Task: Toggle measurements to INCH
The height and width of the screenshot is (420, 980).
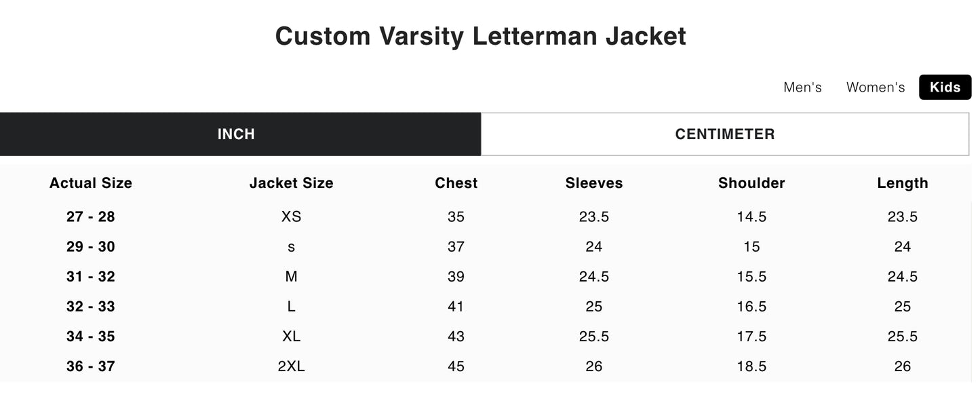Action: [x=235, y=134]
